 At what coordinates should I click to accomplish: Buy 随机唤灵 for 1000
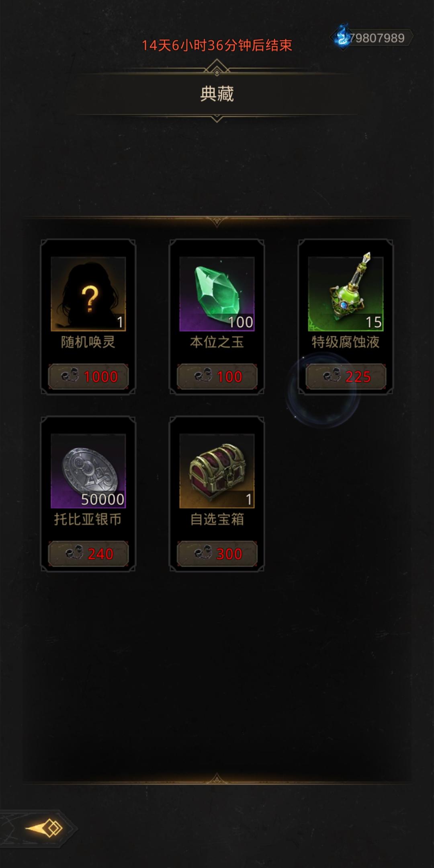pos(88,377)
